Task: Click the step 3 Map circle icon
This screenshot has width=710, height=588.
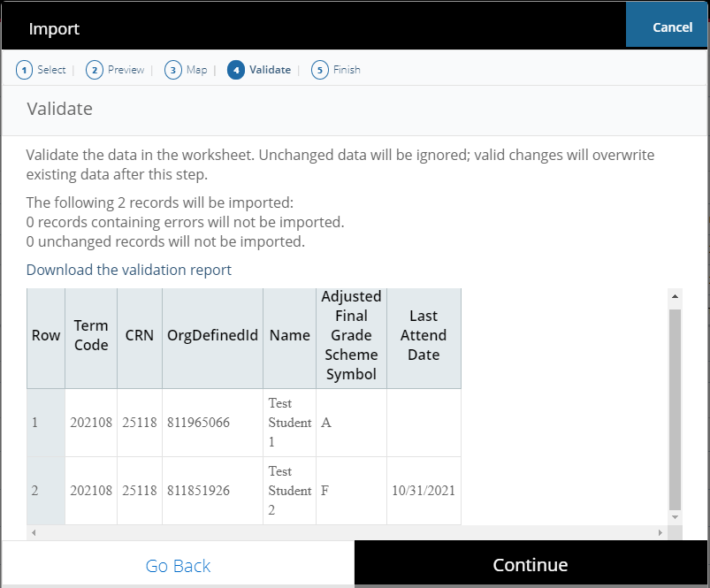Action: pos(172,69)
